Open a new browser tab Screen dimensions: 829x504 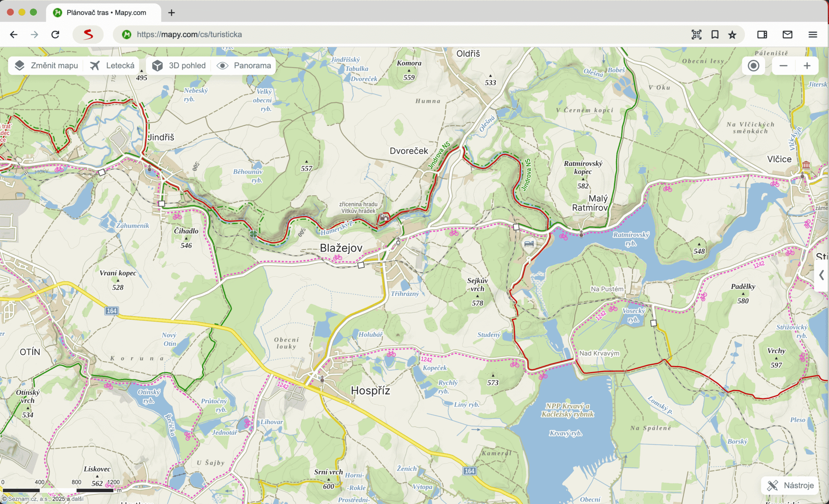pos(171,13)
